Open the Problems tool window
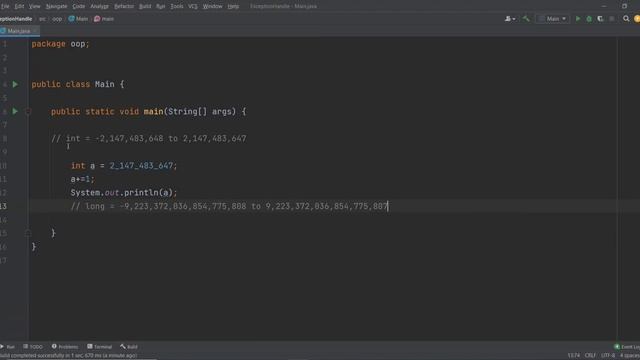The height and width of the screenshot is (360, 640). tap(64, 347)
